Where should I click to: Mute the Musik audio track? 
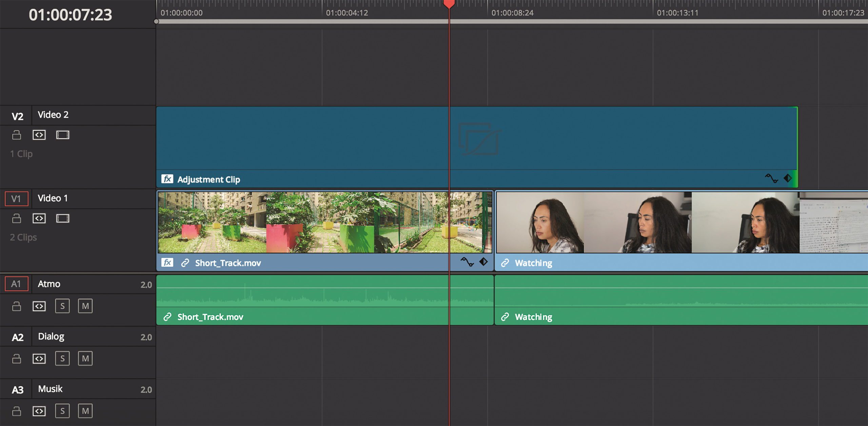[x=85, y=411]
